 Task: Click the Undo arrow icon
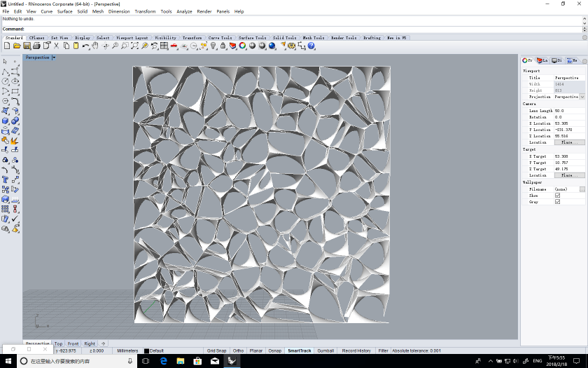point(85,46)
